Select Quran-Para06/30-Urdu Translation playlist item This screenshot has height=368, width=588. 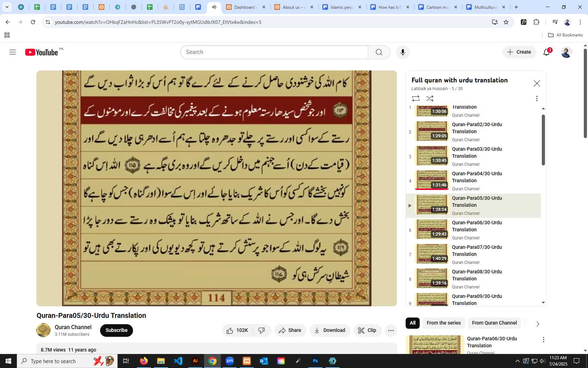point(473,230)
